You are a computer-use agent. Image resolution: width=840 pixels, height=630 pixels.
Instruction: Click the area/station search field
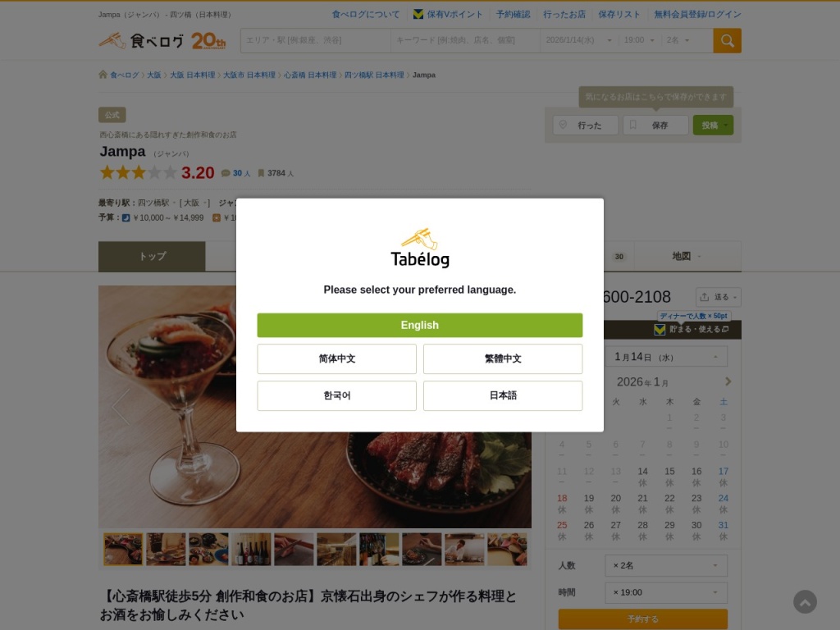[x=316, y=40]
